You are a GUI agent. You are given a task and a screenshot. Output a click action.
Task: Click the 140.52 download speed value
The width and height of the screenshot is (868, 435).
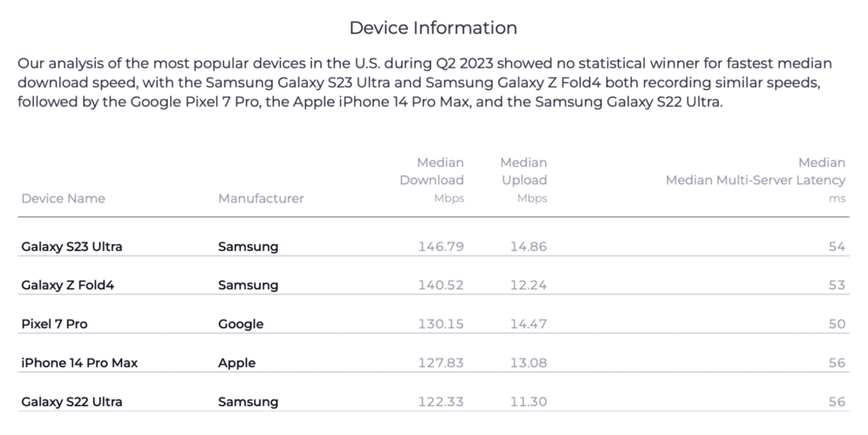coord(441,285)
